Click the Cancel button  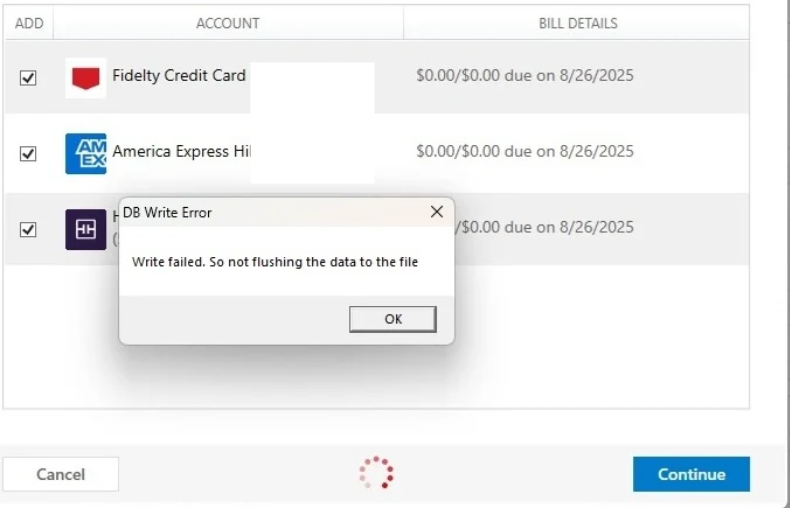60,474
